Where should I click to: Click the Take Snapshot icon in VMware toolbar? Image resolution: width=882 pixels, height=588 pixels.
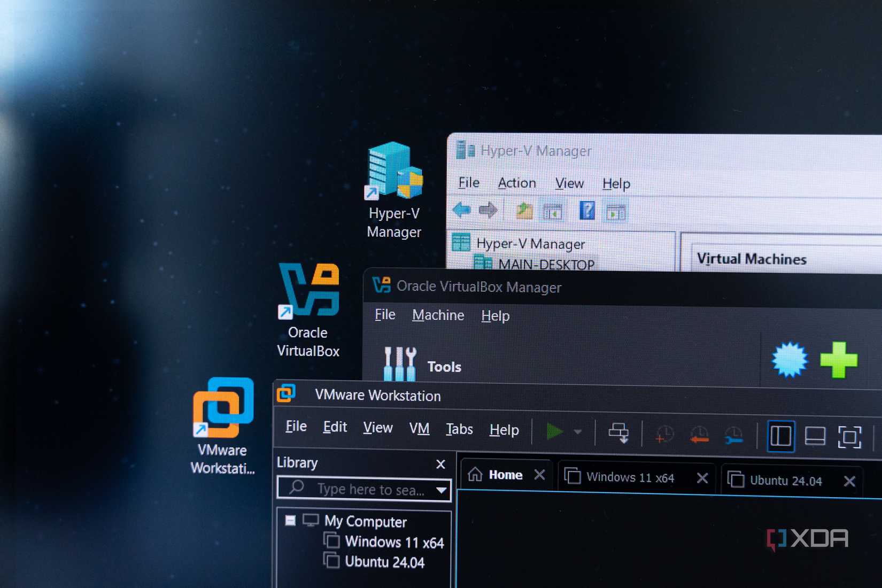[x=664, y=434]
